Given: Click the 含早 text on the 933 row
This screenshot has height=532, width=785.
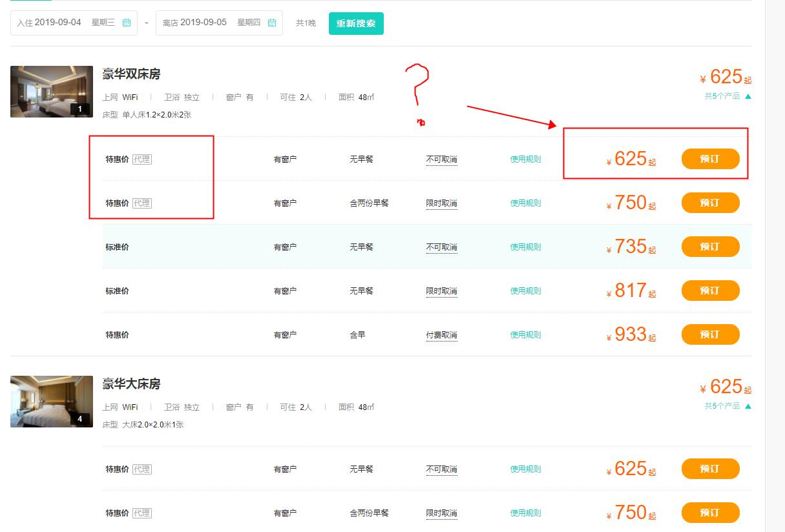Looking at the screenshot, I should coord(357,335).
